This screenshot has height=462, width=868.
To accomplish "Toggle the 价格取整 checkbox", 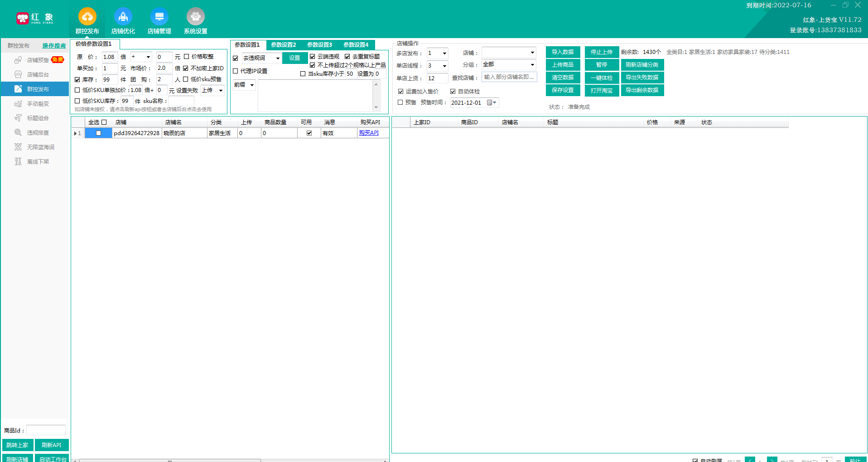I will point(186,57).
